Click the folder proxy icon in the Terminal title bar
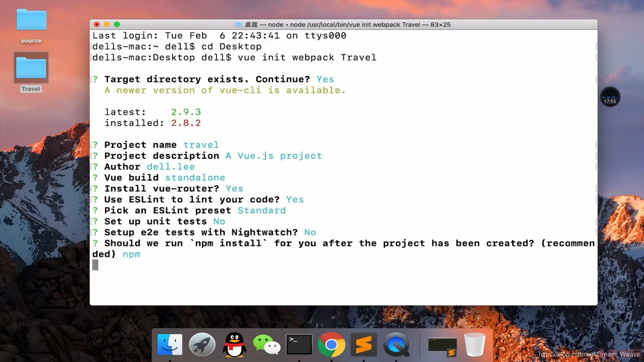The height and width of the screenshot is (362, 644). pos(238,25)
